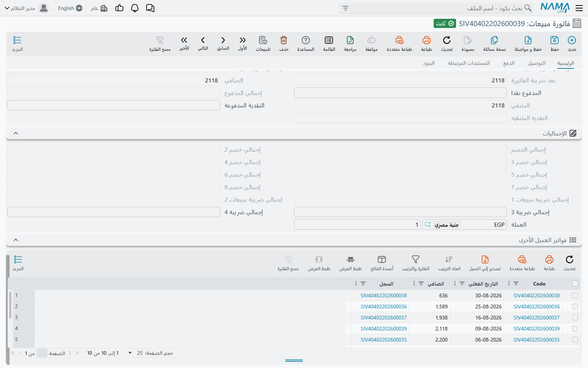The height and width of the screenshot is (368, 588).
Task: Open the المستندات المرتبطة tab
Action: coord(469,63)
